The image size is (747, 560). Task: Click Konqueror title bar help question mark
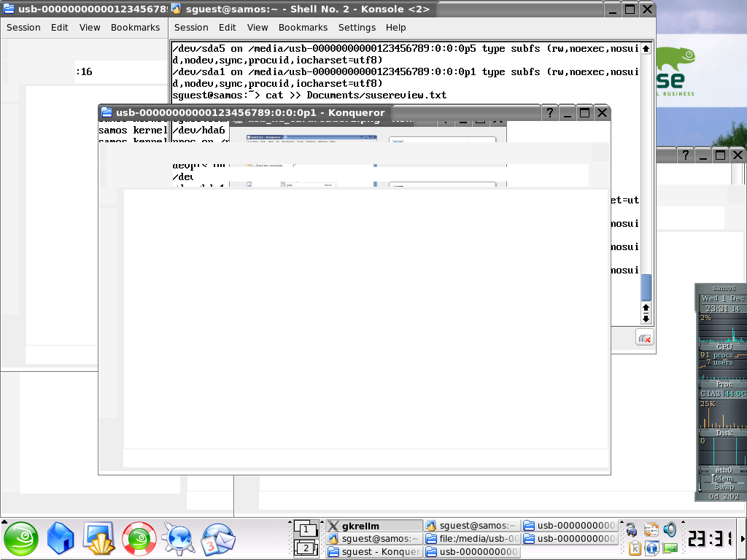tap(550, 113)
